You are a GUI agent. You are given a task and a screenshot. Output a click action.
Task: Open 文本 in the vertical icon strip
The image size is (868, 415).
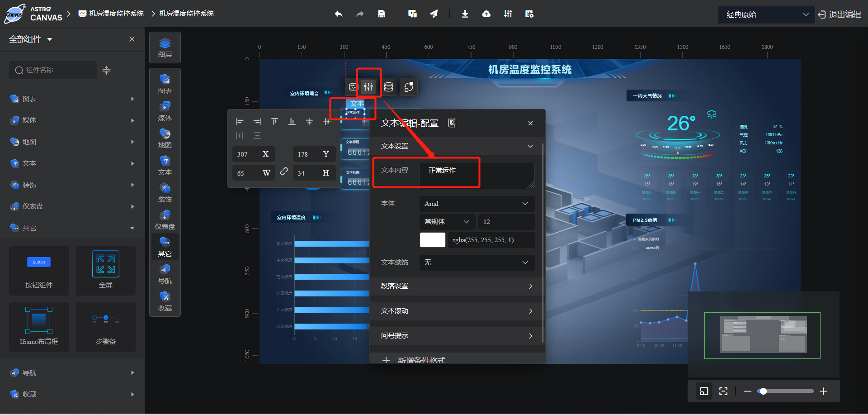click(x=165, y=165)
